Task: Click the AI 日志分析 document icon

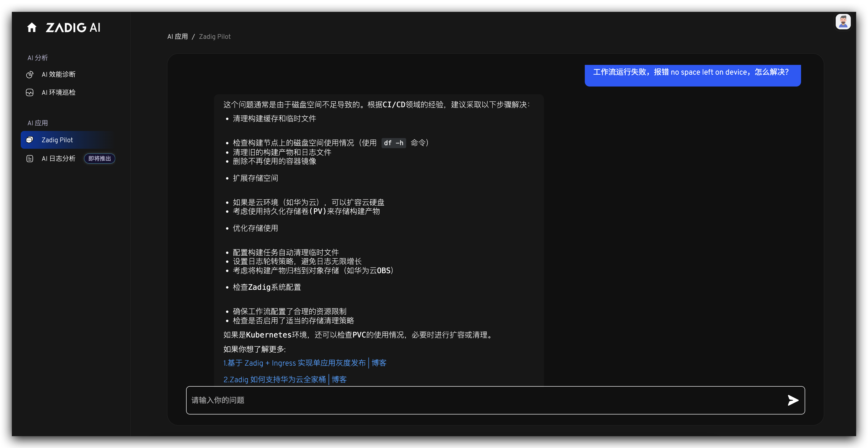Action: point(30,159)
